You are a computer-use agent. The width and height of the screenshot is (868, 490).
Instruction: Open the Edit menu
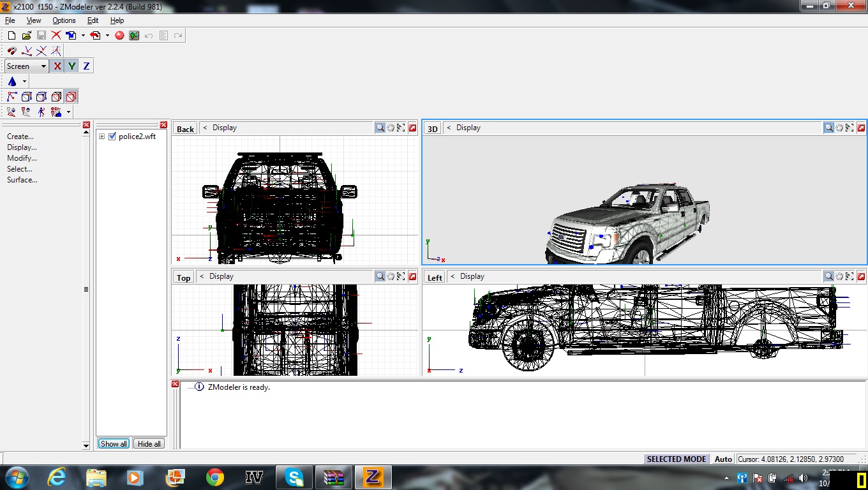tap(93, 20)
